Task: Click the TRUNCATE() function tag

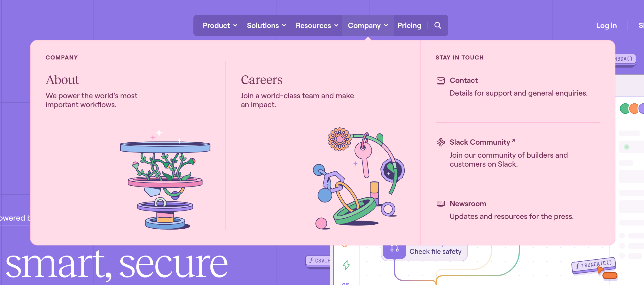Action: [x=593, y=264]
